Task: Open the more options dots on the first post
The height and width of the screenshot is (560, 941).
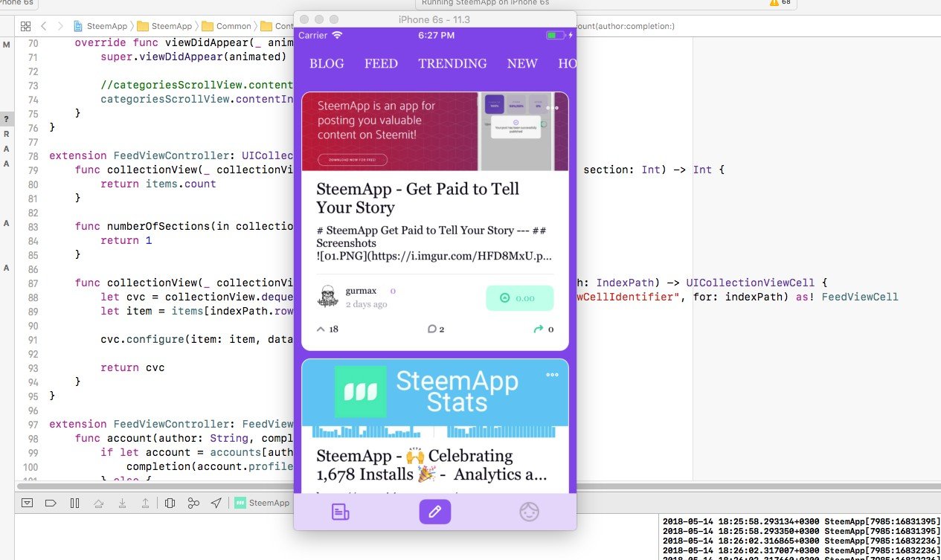Action: [552, 108]
